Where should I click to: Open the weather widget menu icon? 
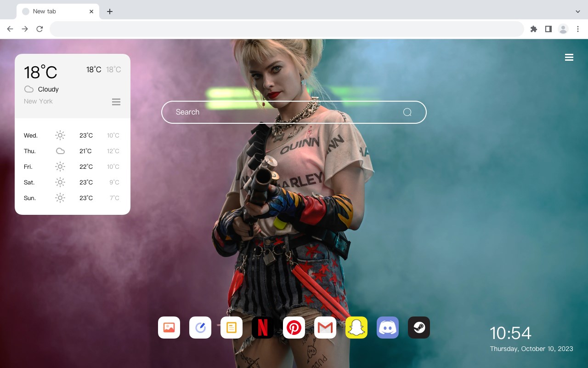tap(116, 102)
